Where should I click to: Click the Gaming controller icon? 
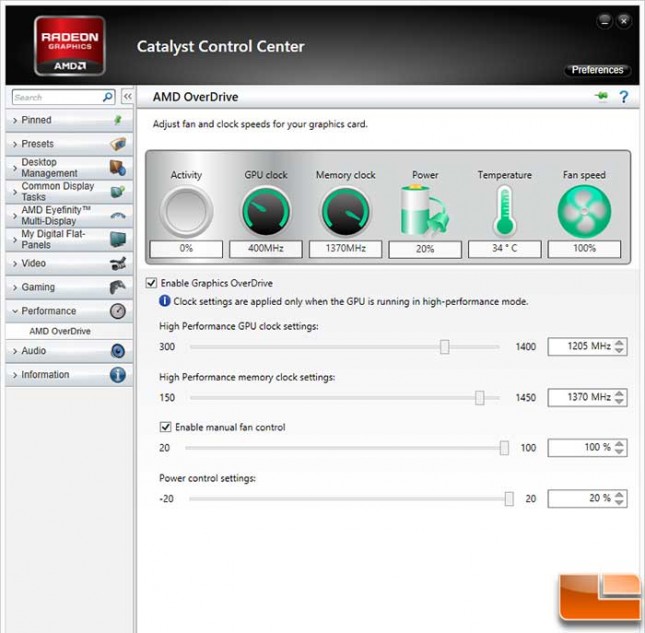(118, 287)
